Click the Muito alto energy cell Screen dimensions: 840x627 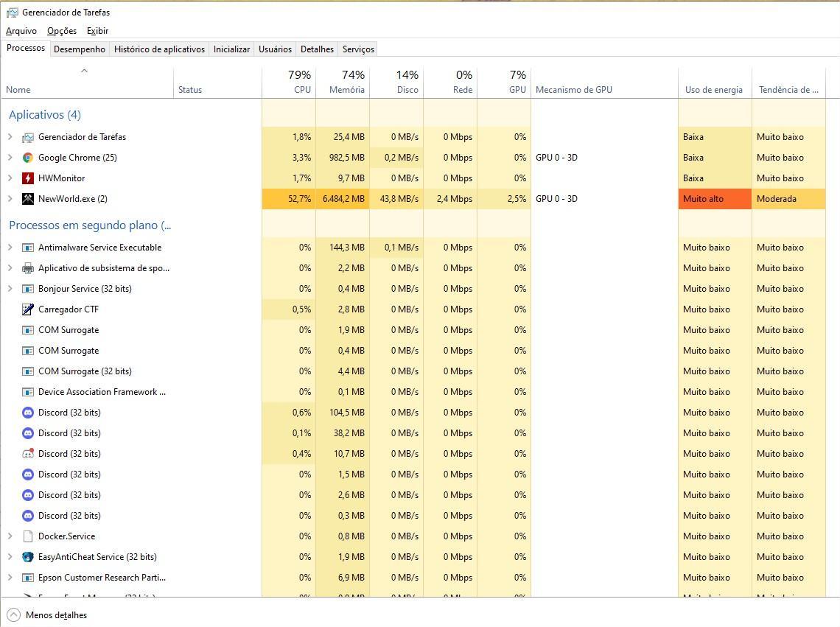point(715,199)
